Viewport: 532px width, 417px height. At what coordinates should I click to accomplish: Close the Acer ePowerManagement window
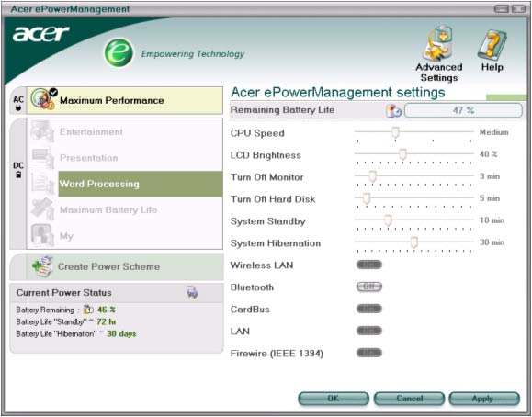pyautogui.click(x=519, y=9)
